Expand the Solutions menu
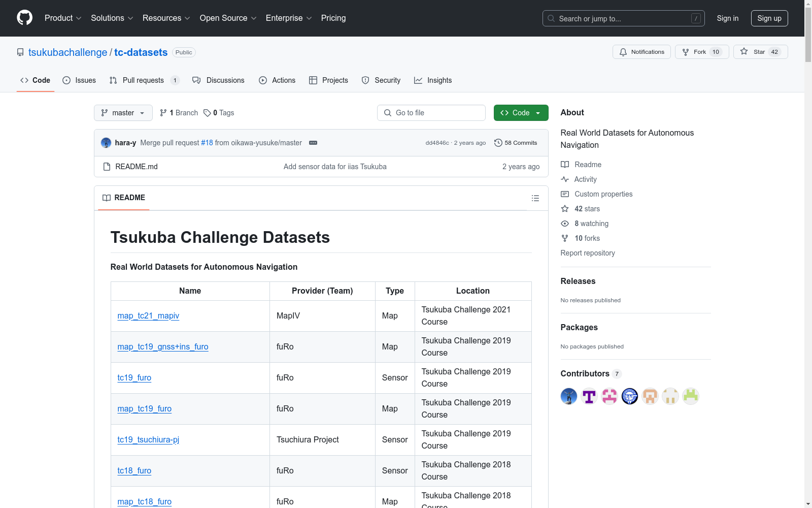 click(x=112, y=18)
